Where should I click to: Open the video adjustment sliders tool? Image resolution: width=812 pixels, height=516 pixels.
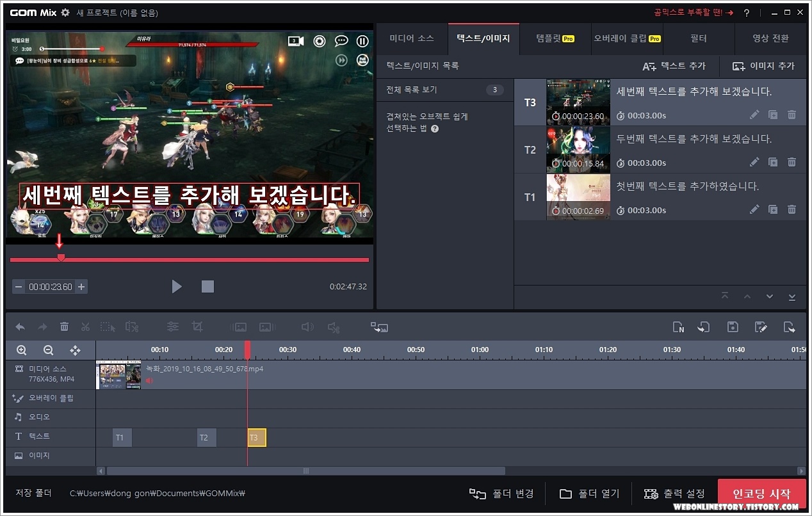point(173,327)
